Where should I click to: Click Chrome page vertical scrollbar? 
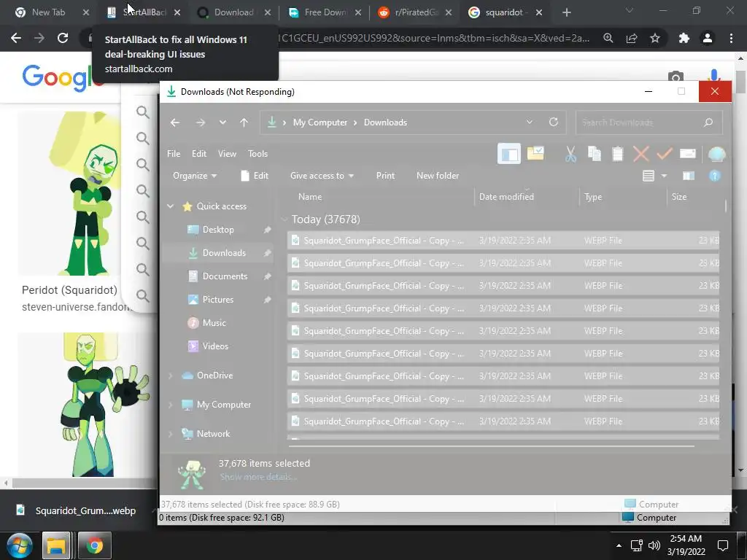coord(740,82)
